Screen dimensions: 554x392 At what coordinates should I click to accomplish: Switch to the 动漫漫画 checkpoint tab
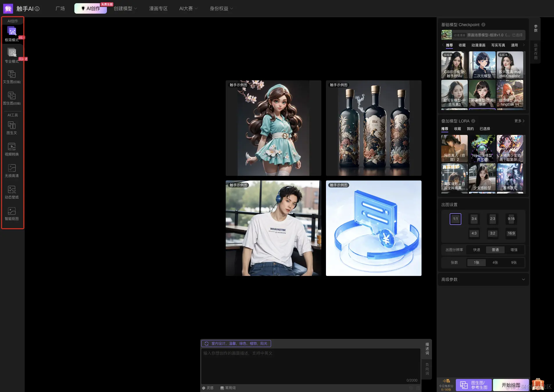pyautogui.click(x=478, y=45)
